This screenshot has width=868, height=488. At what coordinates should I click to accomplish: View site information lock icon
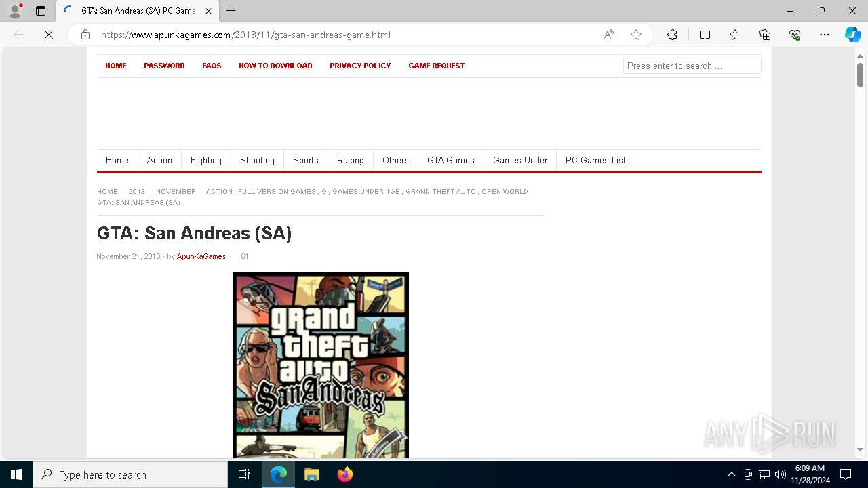pyautogui.click(x=85, y=35)
